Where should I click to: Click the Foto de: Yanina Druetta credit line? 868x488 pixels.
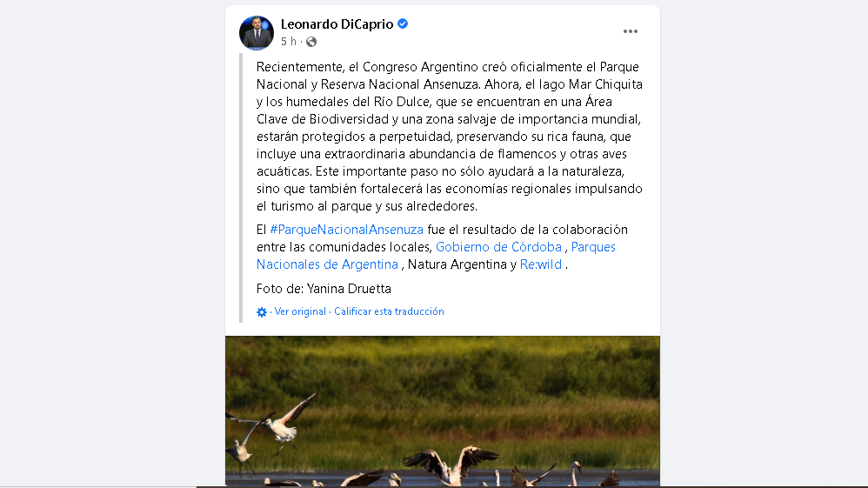pos(324,289)
